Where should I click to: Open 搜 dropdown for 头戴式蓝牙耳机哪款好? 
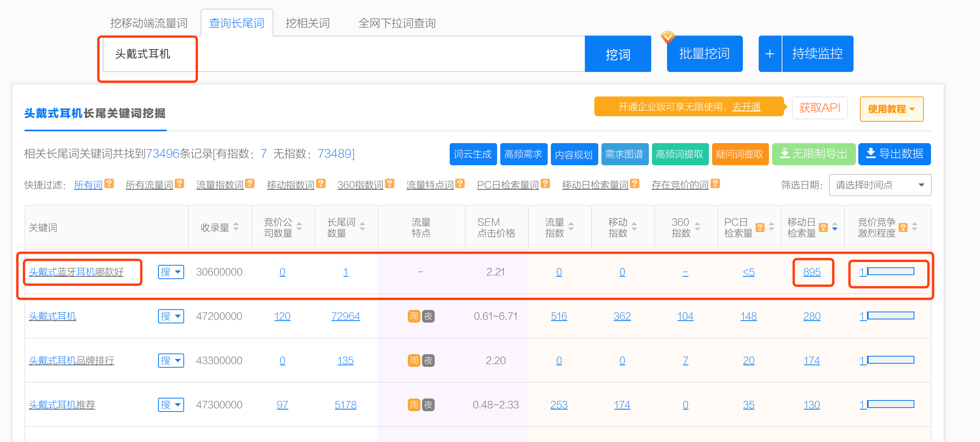[171, 272]
